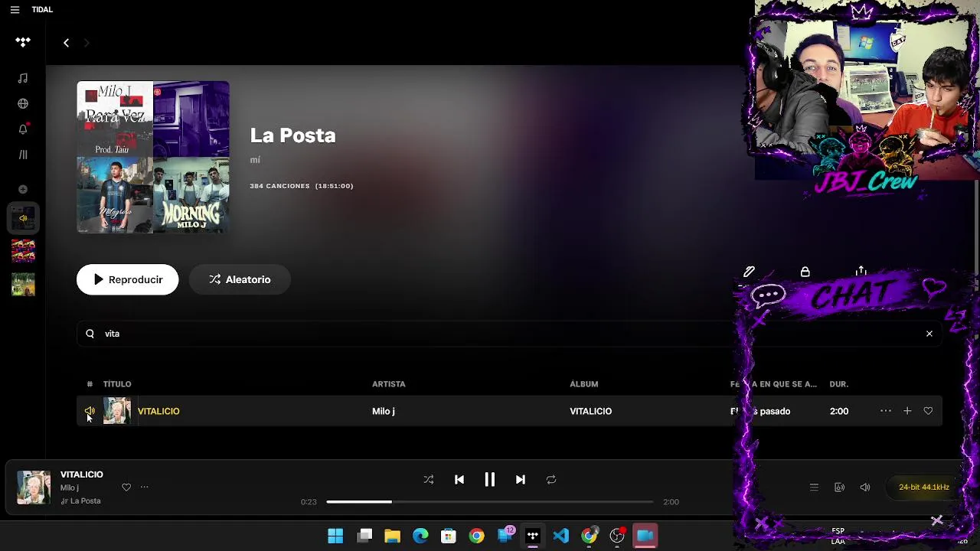Open the currently playing playlist thumbnail in sidebar
The height and width of the screenshot is (551, 980).
(23, 218)
